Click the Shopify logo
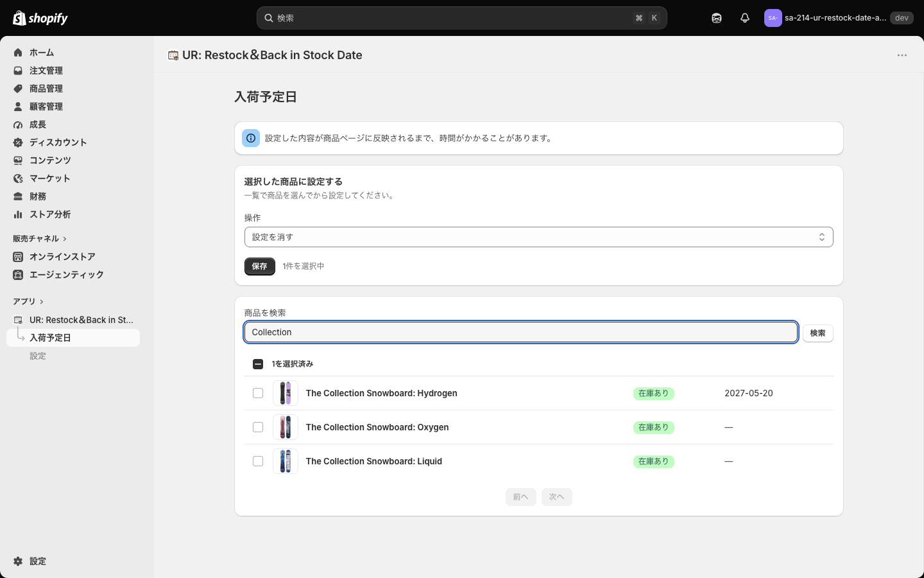Screen dimensions: 924x578 pyautogui.click(x=40, y=18)
